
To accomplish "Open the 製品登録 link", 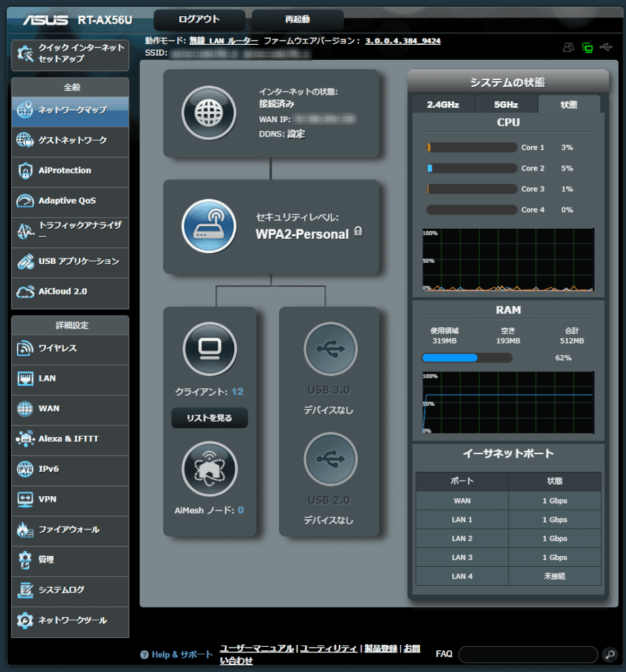I will tap(381, 648).
